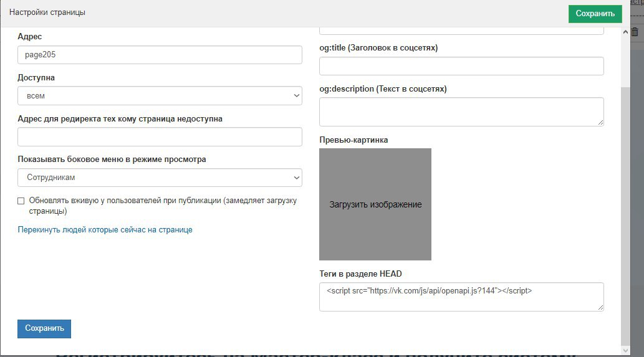Click the blue Сохранить button at bottom
The width and height of the screenshot is (644, 357).
[x=44, y=329]
